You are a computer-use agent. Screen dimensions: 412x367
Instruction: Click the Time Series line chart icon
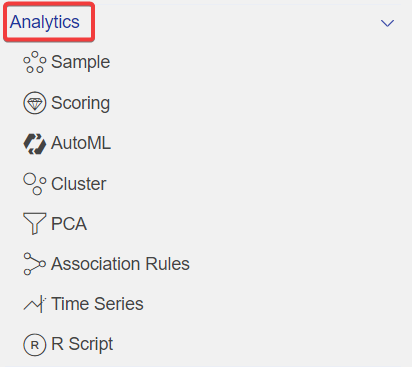pos(35,304)
